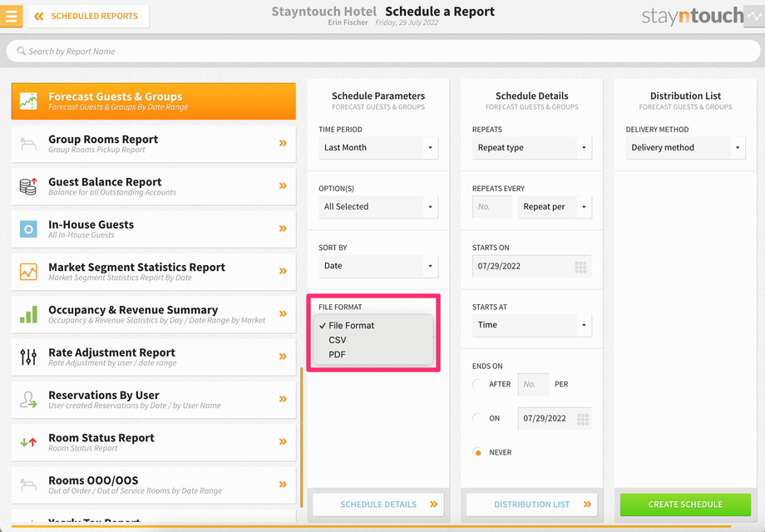The image size is (765, 532).
Task: Open In-House Guests via its chevron
Action: 283,229
